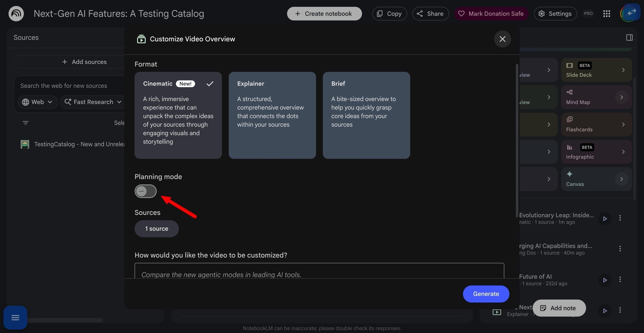Click the blue hamburger menu button

(x=15, y=318)
